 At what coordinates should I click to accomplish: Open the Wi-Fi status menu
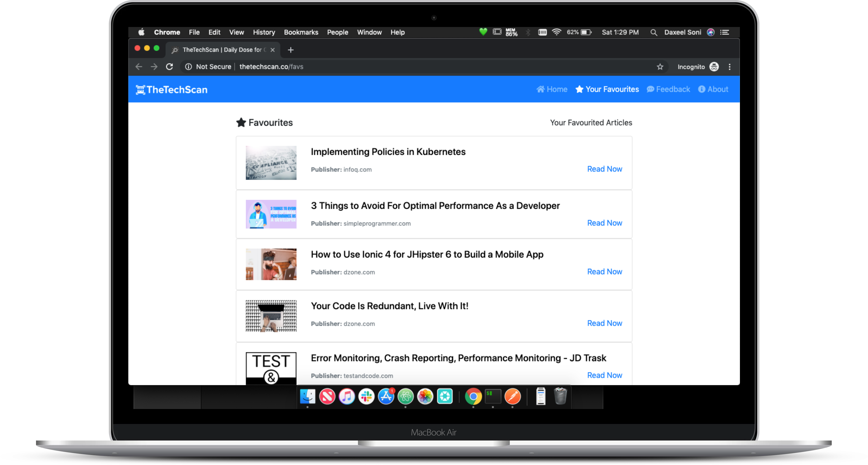click(x=557, y=32)
